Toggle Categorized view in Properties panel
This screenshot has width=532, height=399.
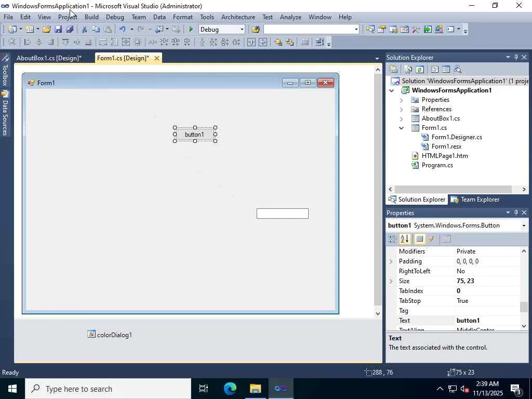393,239
